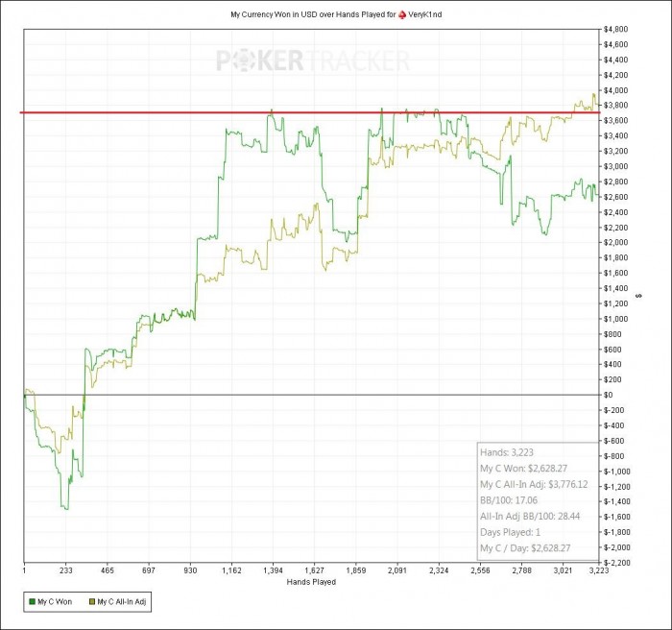Click All-In Adj BB/100: 28.44 stat

point(530,516)
